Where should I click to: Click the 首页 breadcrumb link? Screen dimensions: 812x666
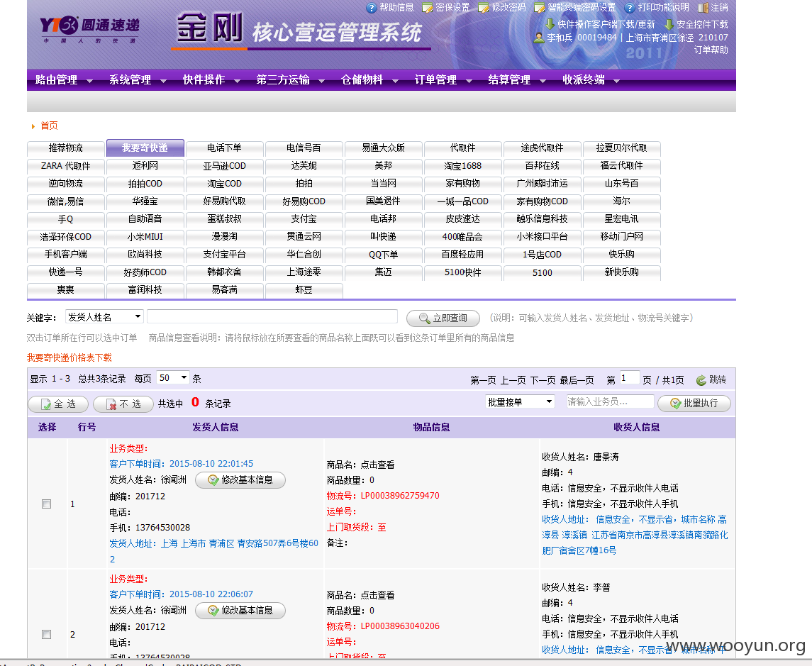click(49, 126)
